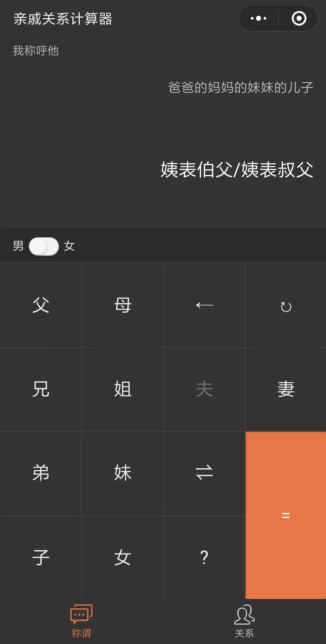Choose 男 label beside the gender switch

coord(18,246)
